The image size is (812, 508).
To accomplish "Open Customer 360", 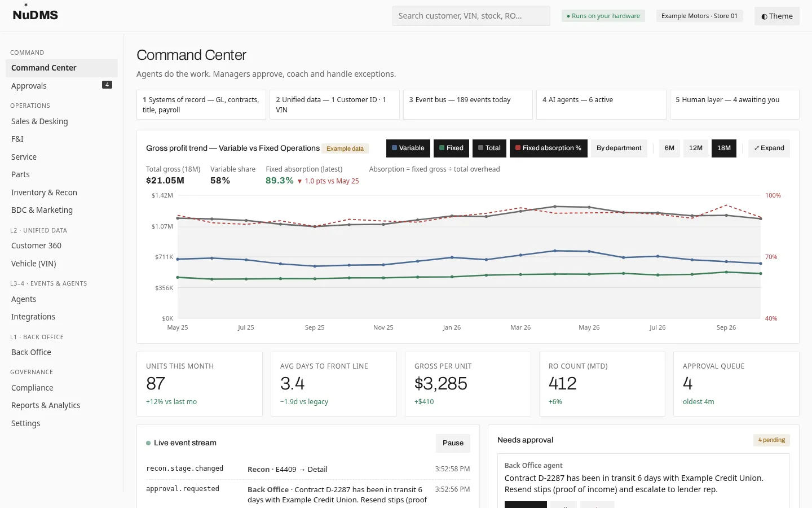I will [x=61, y=246].
